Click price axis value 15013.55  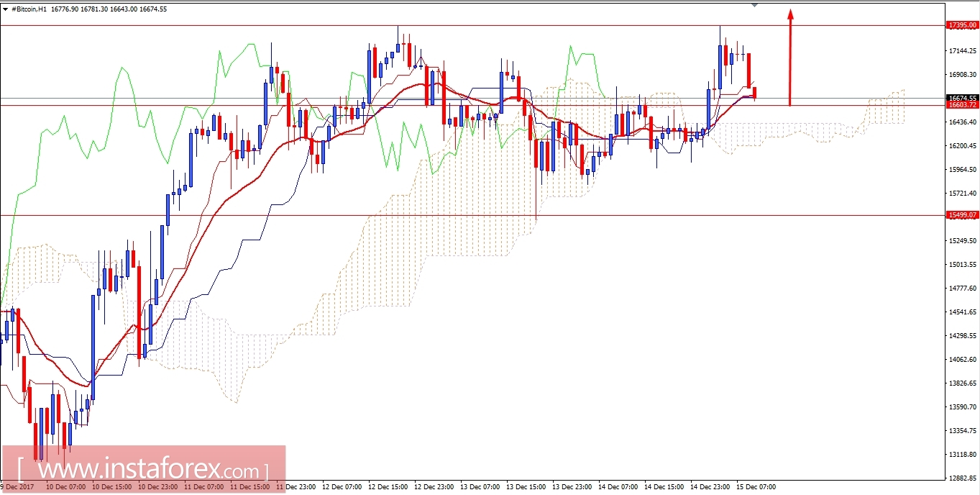coord(962,265)
